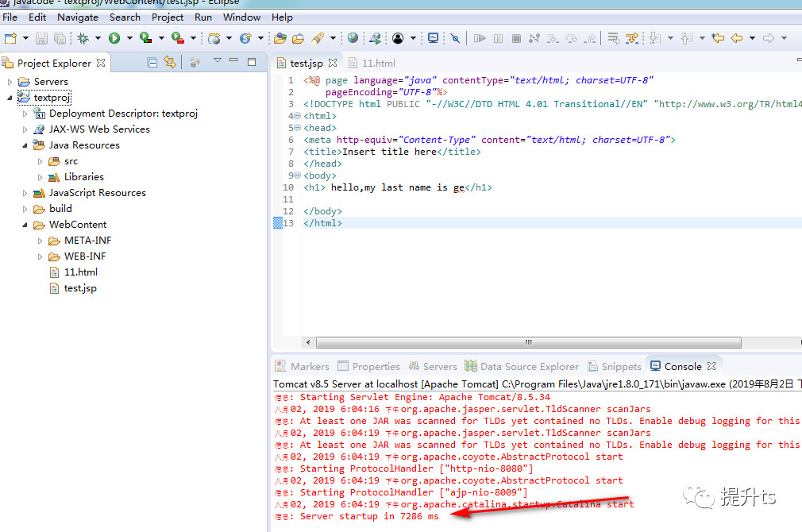Toggle Link with Editor in Project Explorer
This screenshot has width=802, height=532.
click(x=169, y=63)
